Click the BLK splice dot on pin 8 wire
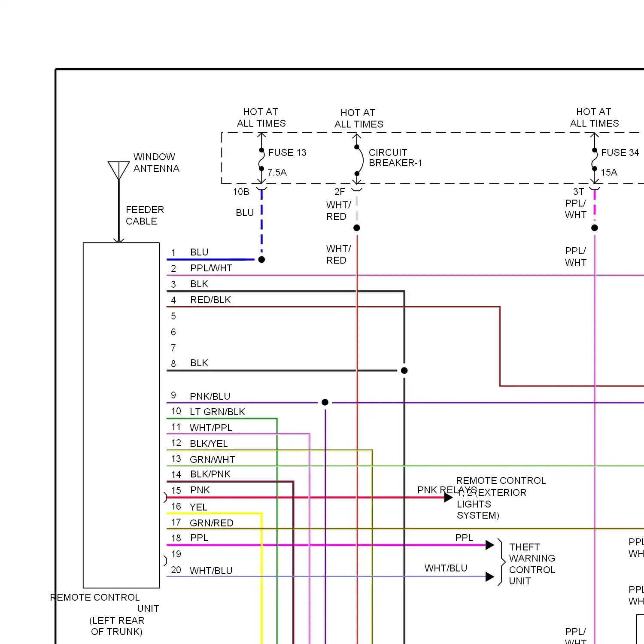This screenshot has width=644, height=644. (x=404, y=370)
